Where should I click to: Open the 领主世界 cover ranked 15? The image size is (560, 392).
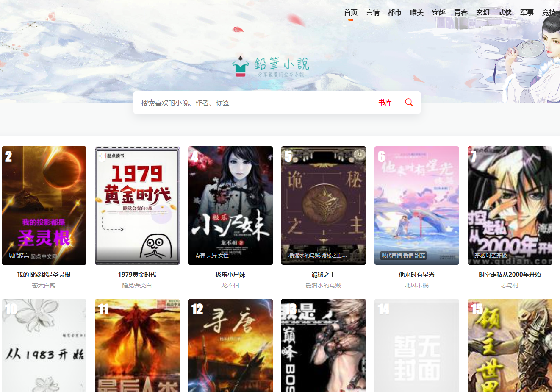point(510,345)
